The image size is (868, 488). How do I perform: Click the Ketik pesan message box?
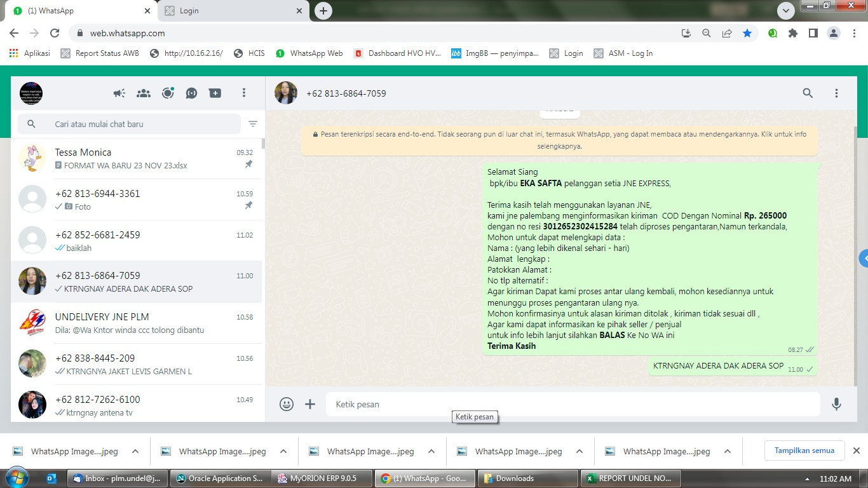point(573,404)
